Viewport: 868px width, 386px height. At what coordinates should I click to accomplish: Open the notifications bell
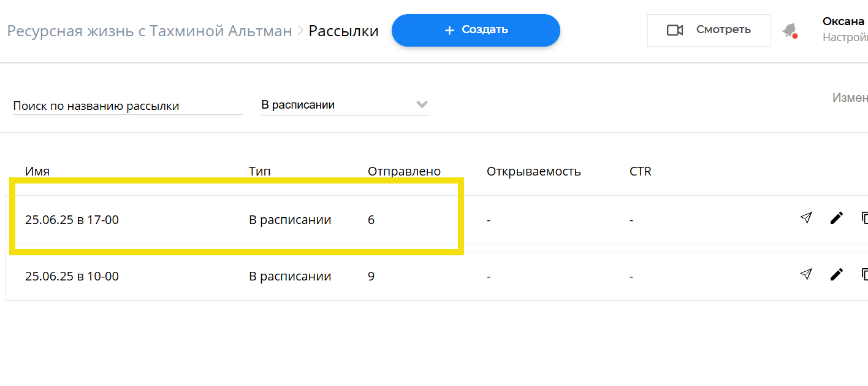[x=790, y=30]
